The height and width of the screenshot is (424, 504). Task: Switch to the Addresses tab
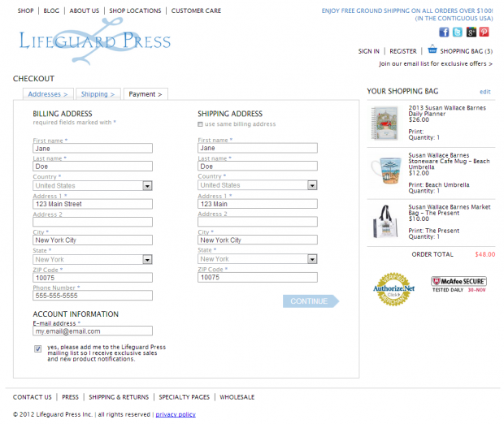point(48,94)
